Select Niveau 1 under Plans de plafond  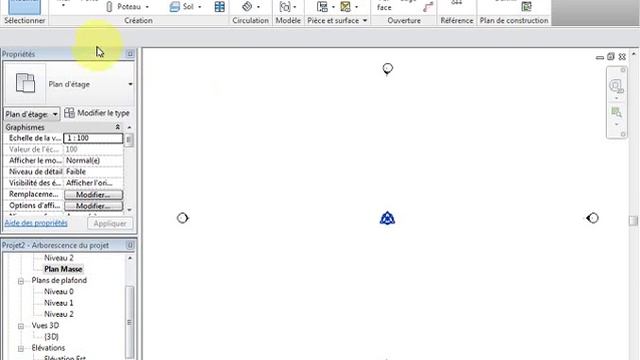click(59, 303)
